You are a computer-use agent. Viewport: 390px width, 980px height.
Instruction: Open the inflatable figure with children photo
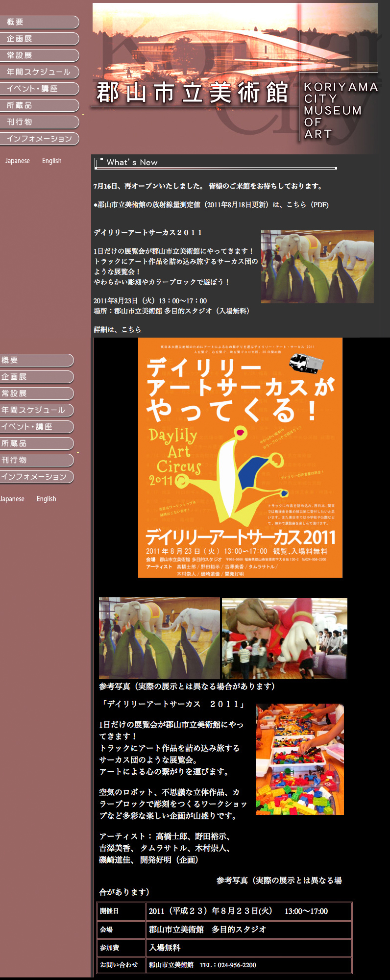285,638
